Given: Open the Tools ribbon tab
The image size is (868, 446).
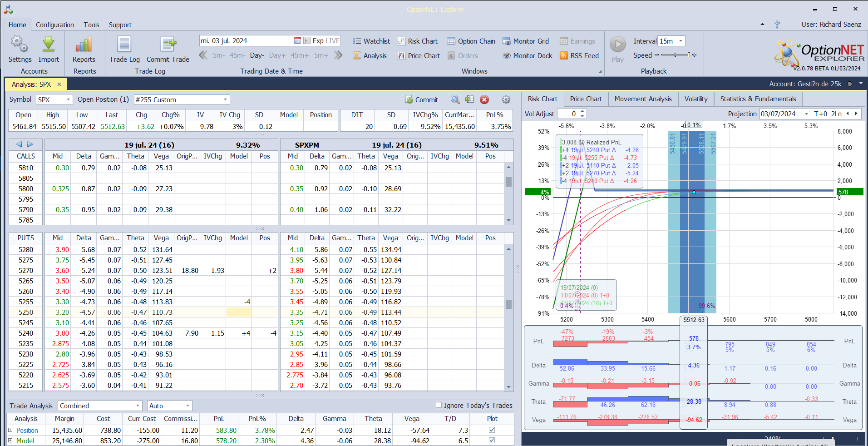Looking at the screenshot, I should coord(91,25).
